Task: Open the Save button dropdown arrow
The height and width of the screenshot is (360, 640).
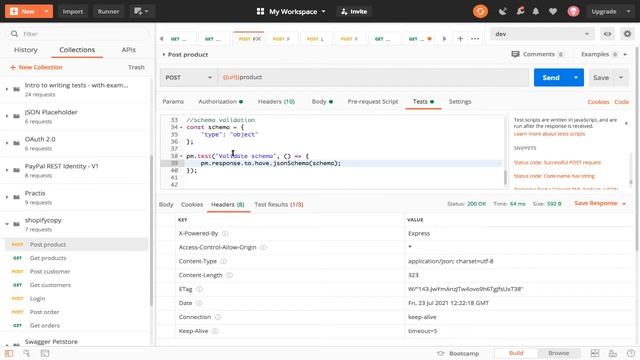Action: click(x=621, y=78)
